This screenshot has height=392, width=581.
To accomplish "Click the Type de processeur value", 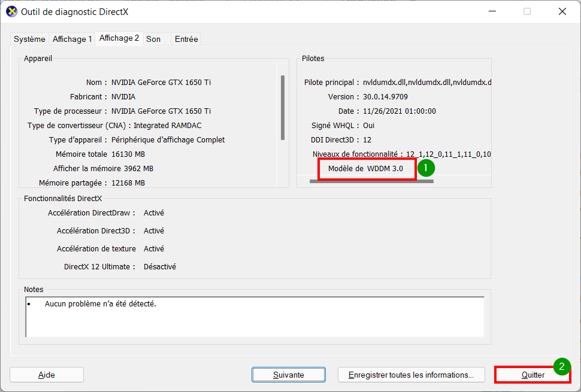I will click(161, 111).
